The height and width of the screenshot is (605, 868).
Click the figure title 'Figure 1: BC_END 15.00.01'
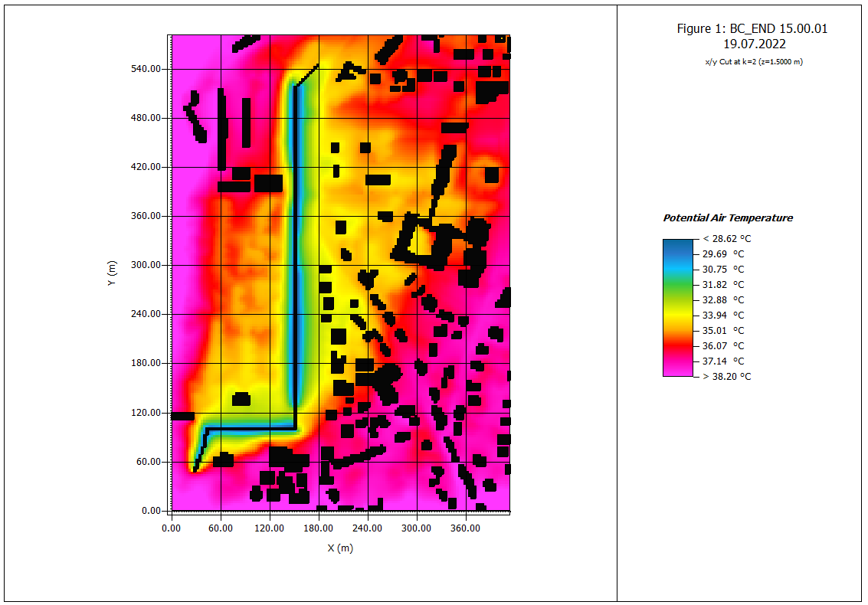tap(752, 28)
